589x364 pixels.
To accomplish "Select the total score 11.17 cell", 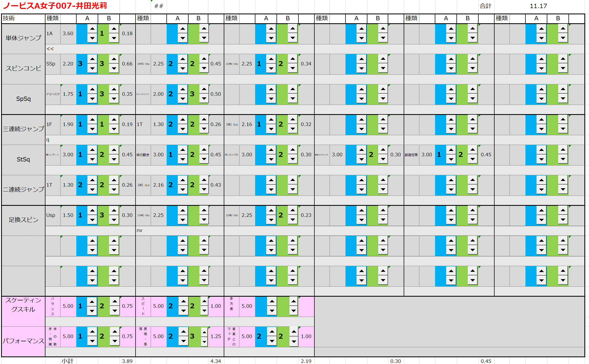I will tap(538, 6).
